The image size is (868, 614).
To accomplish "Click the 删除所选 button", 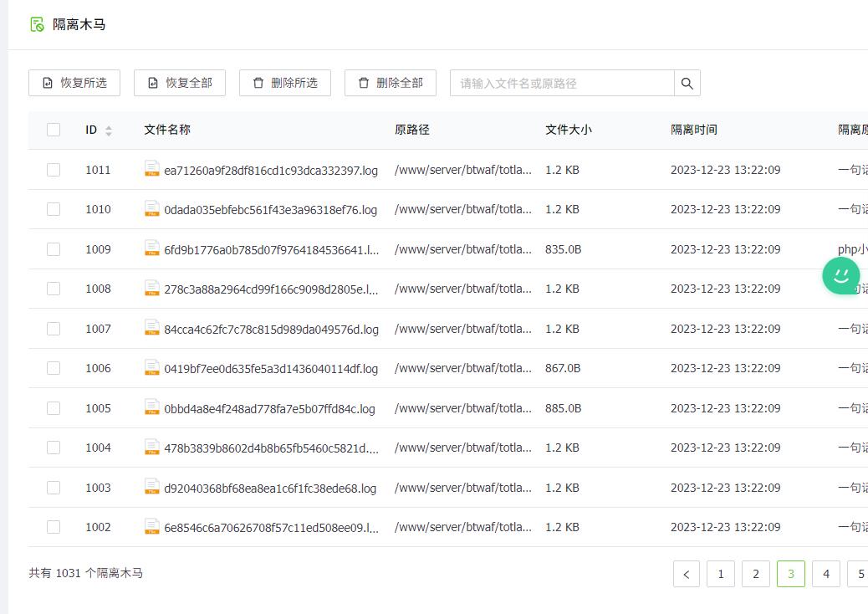I will [285, 83].
